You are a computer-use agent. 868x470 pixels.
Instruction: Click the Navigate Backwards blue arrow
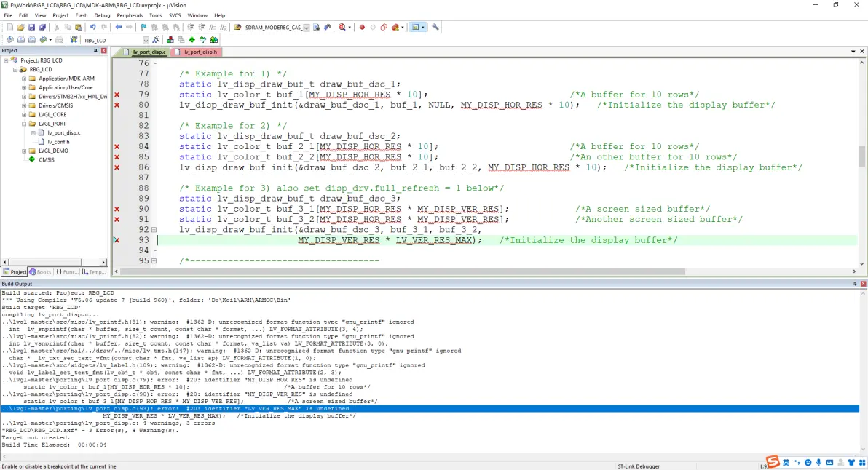[119, 28]
